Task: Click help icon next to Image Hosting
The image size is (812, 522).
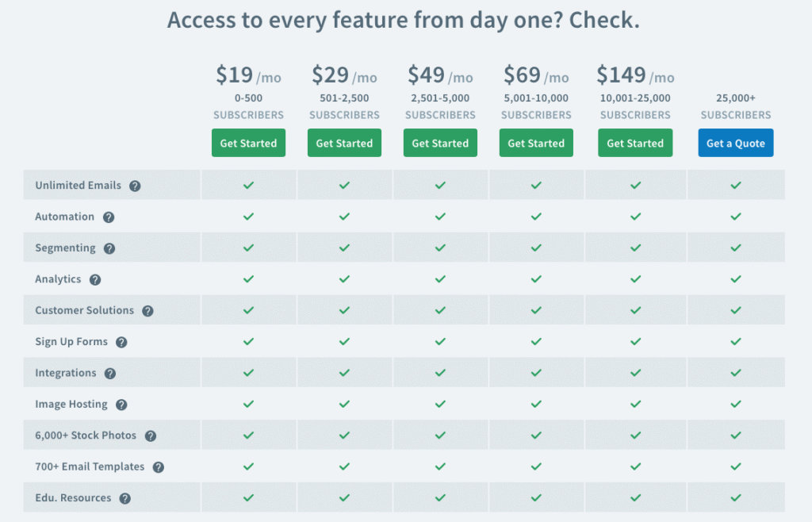Action: click(x=121, y=405)
